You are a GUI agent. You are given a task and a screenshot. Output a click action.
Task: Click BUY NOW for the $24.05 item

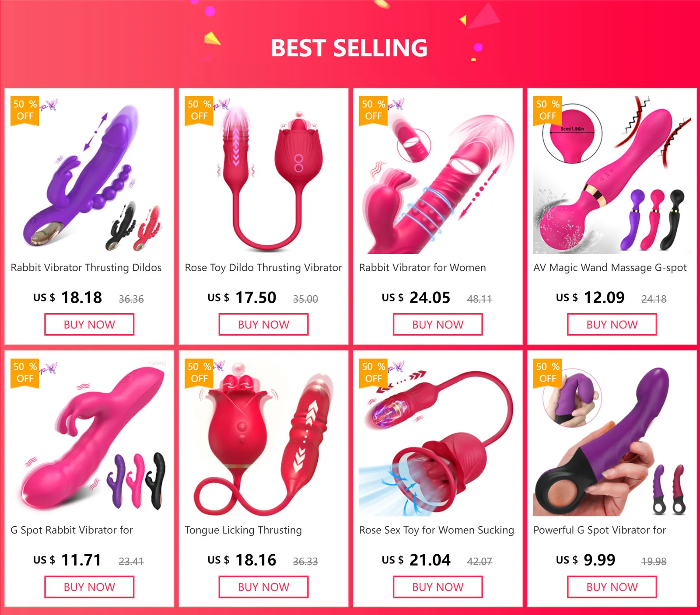(437, 325)
